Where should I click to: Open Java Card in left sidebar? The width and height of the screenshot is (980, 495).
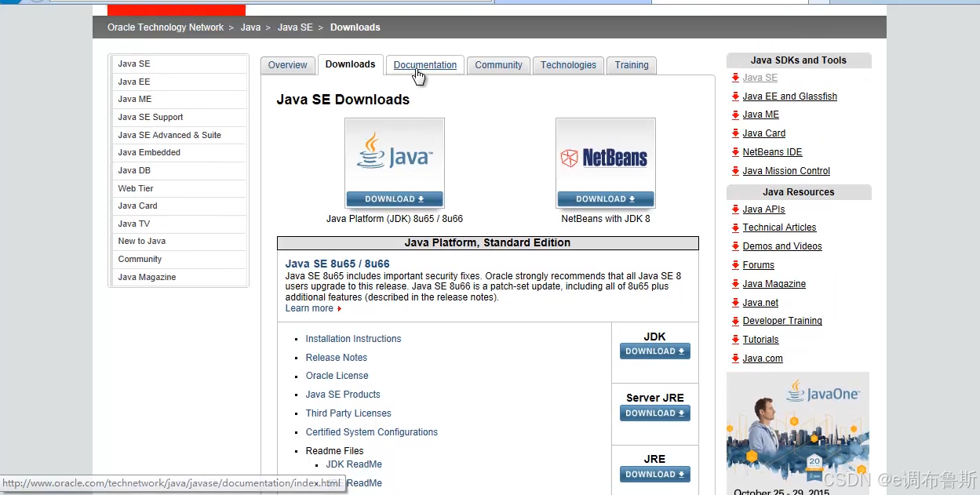180,206
